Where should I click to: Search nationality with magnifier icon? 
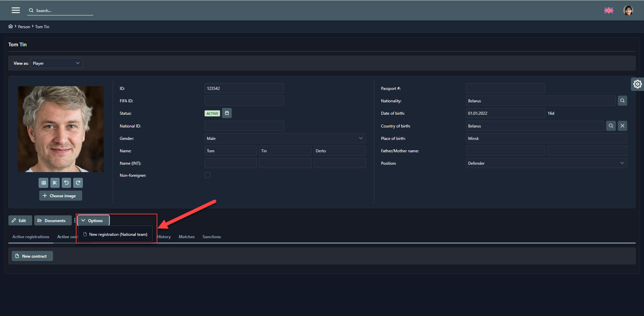(x=622, y=101)
